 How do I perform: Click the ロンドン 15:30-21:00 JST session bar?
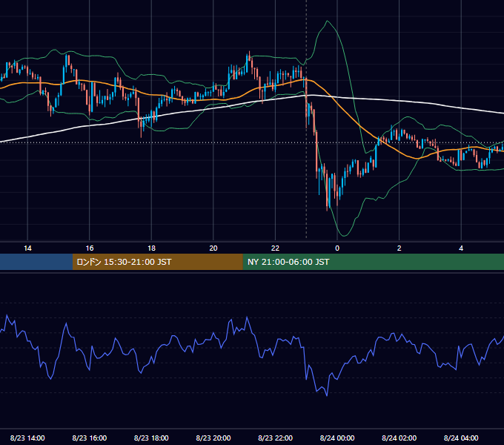(x=157, y=262)
